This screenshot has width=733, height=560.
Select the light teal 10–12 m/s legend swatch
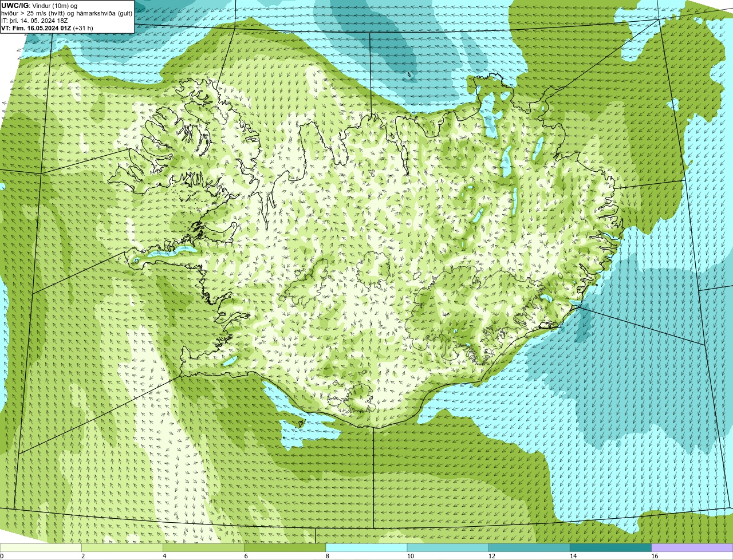(x=447, y=547)
